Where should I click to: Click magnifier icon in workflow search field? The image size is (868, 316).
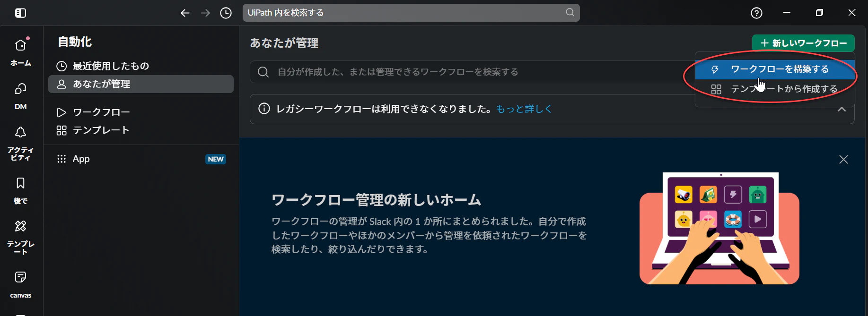pos(263,72)
